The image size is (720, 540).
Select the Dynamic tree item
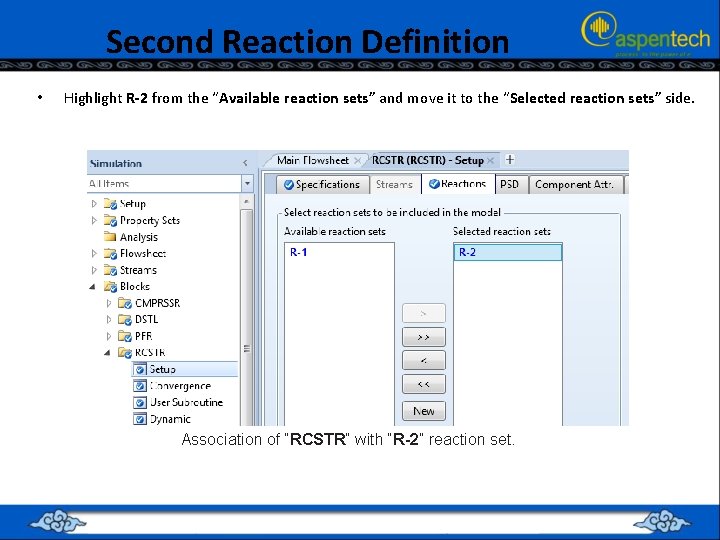[170, 419]
